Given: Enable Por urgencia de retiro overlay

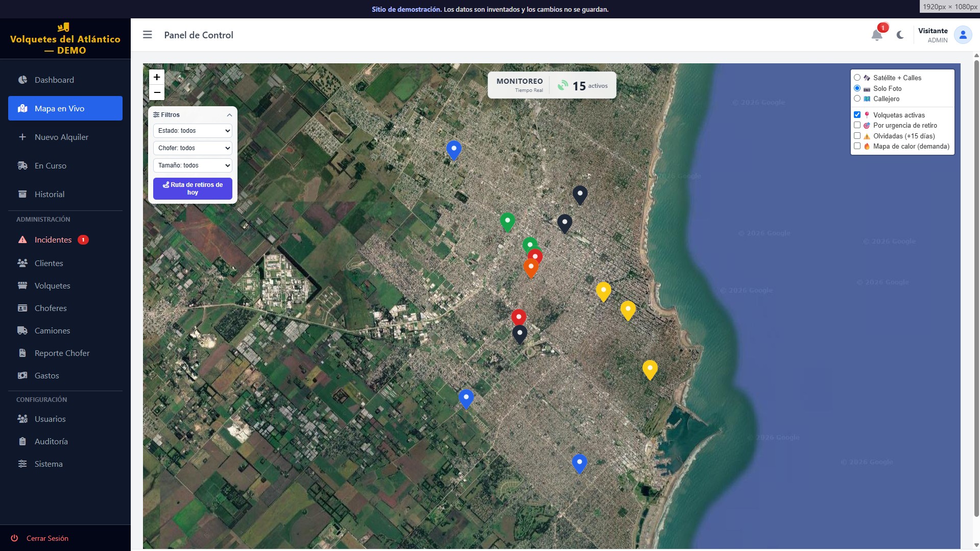Looking at the screenshot, I should pos(857,125).
